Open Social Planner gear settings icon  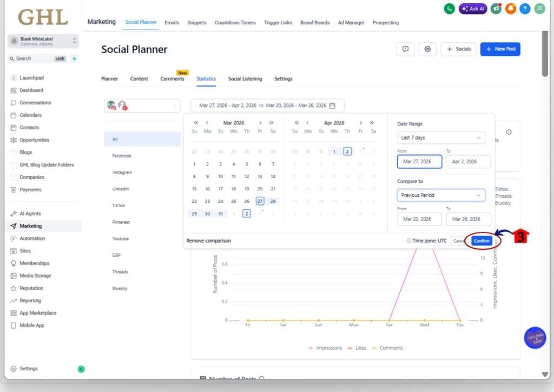tap(427, 49)
